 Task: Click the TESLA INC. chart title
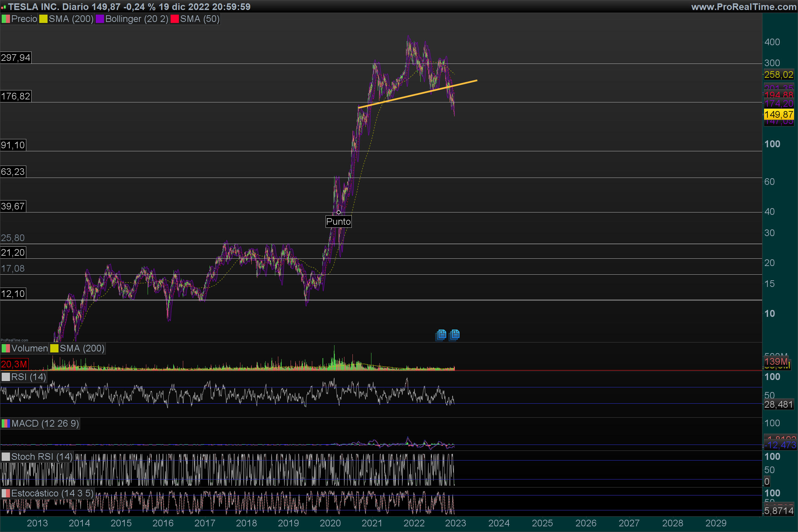tap(33, 7)
